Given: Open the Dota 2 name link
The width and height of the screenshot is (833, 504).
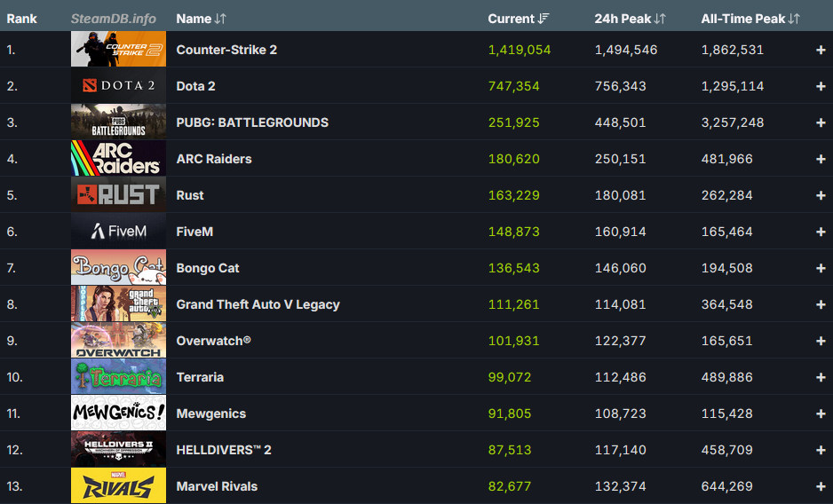Looking at the screenshot, I should (x=195, y=86).
